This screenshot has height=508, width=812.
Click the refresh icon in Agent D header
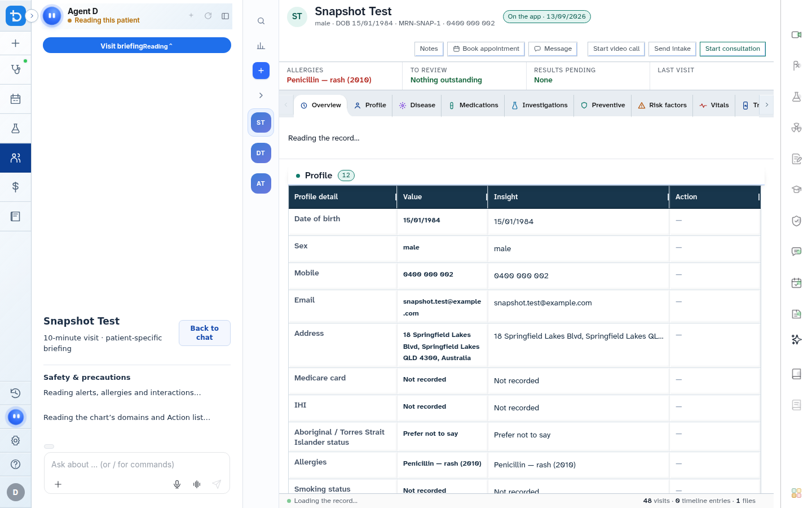[208, 16]
